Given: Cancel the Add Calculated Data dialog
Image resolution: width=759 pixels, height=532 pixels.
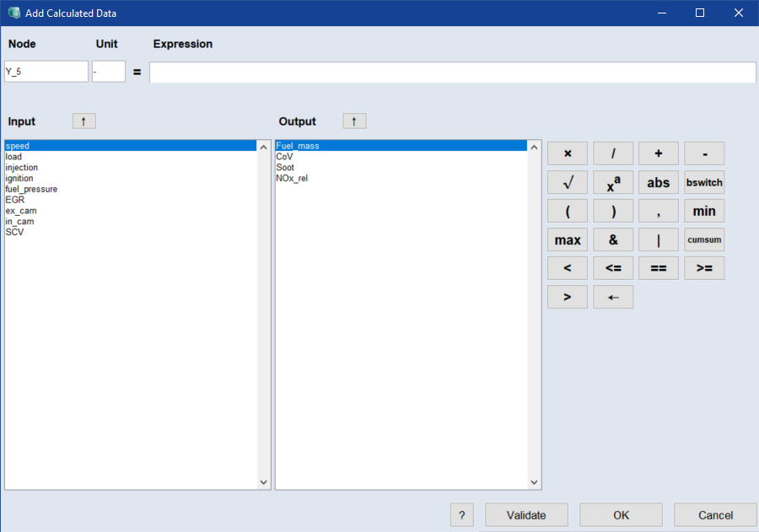Looking at the screenshot, I should 715,515.
